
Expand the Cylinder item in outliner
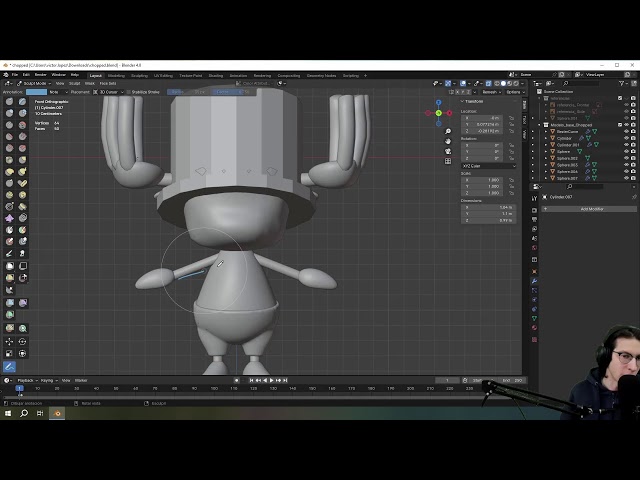tap(546, 138)
